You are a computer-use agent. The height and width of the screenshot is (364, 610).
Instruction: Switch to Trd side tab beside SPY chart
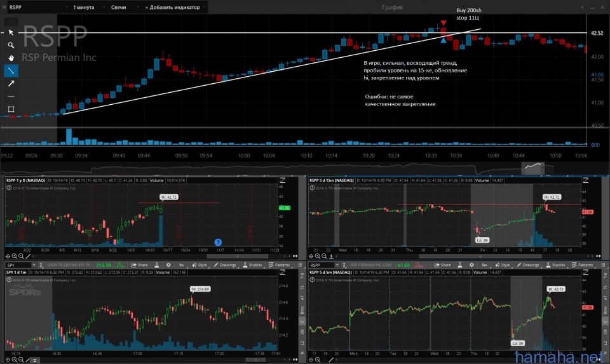click(302, 276)
